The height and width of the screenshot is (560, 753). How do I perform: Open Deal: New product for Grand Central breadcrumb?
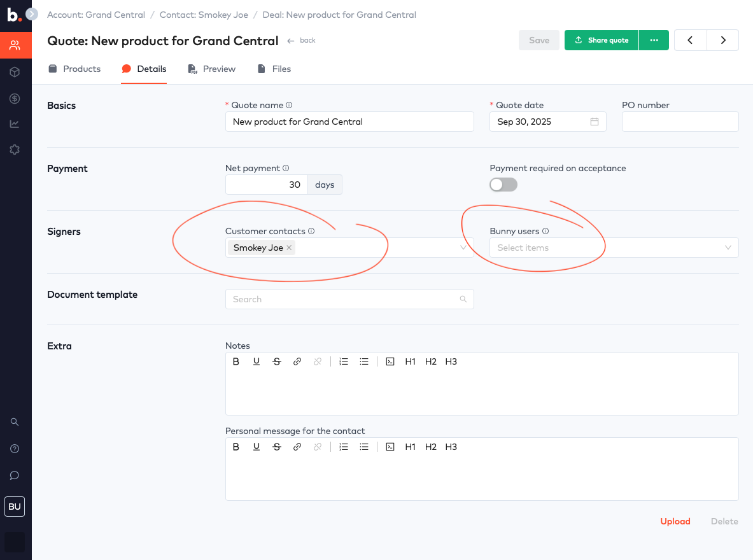pyautogui.click(x=339, y=15)
